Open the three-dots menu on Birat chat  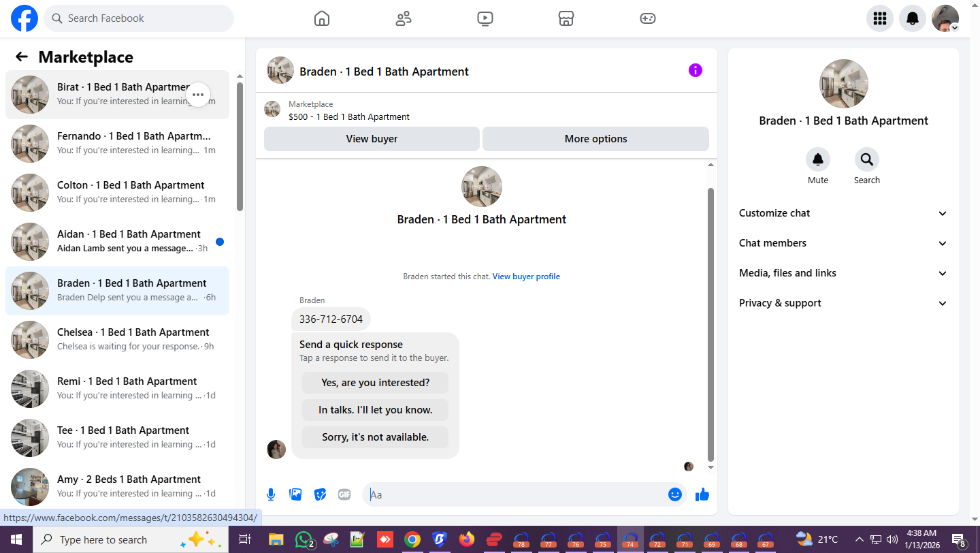pyautogui.click(x=198, y=95)
